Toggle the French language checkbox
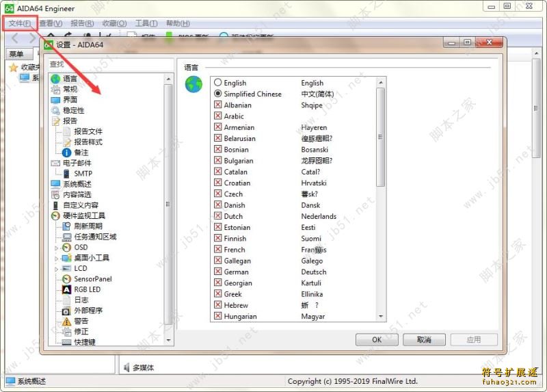 click(218, 249)
